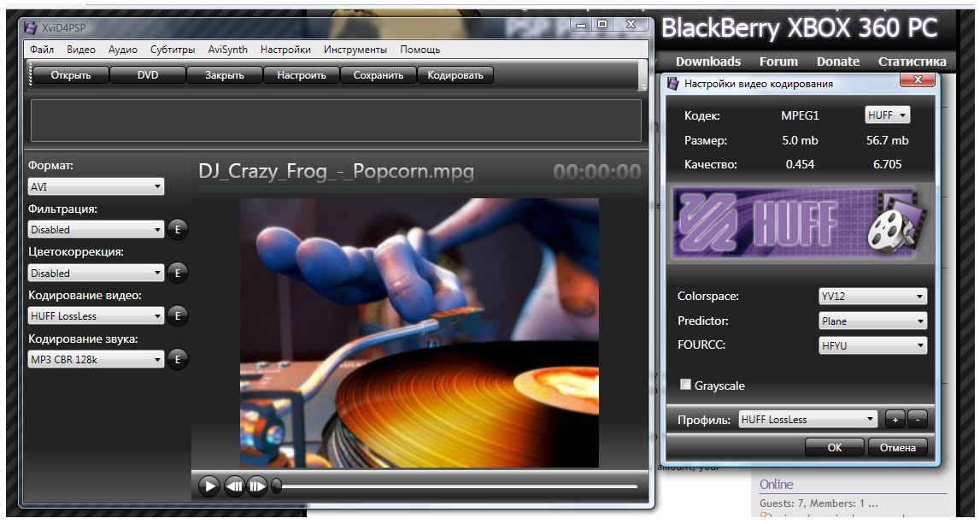
Task: Remove the encoding profile with minus
Action: point(917,420)
